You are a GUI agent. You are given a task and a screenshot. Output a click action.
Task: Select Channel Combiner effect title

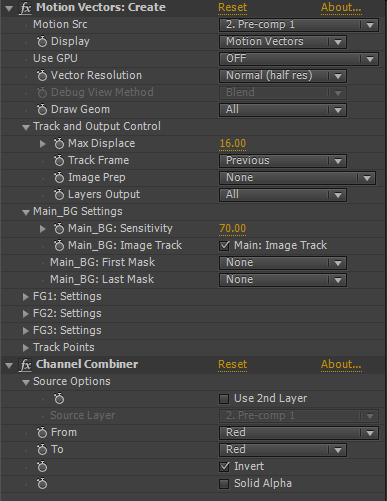click(x=87, y=365)
